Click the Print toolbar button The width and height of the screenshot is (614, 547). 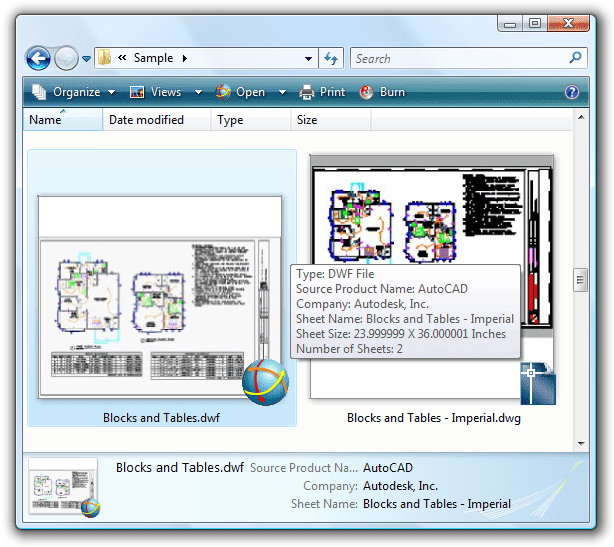click(x=322, y=92)
